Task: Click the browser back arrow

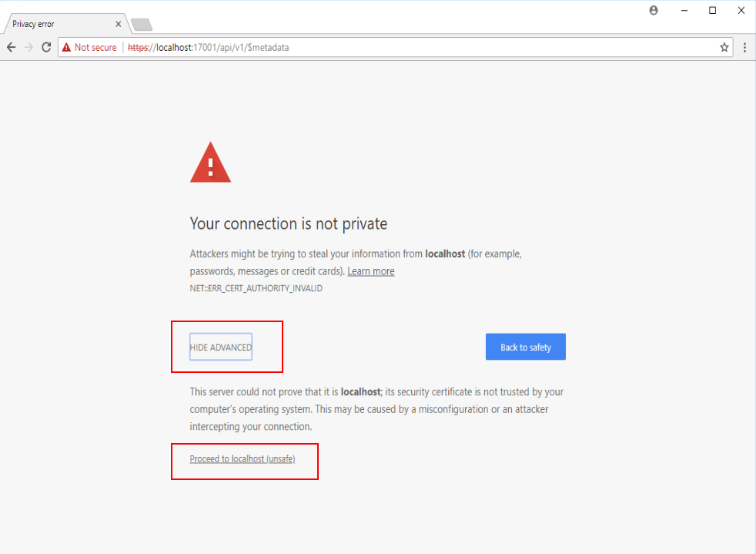Action: coord(11,48)
